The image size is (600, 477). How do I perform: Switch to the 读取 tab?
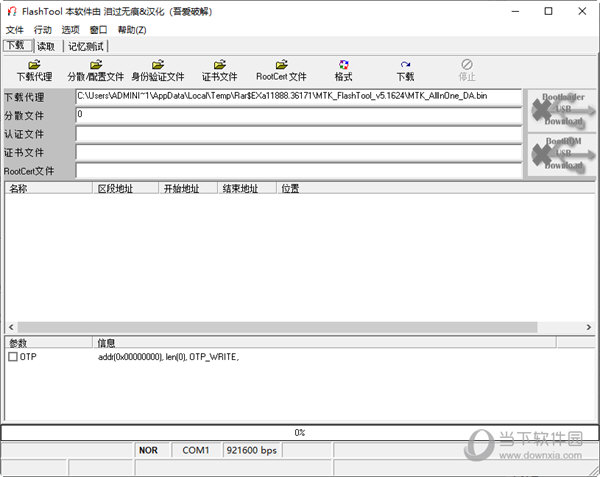pyautogui.click(x=46, y=47)
